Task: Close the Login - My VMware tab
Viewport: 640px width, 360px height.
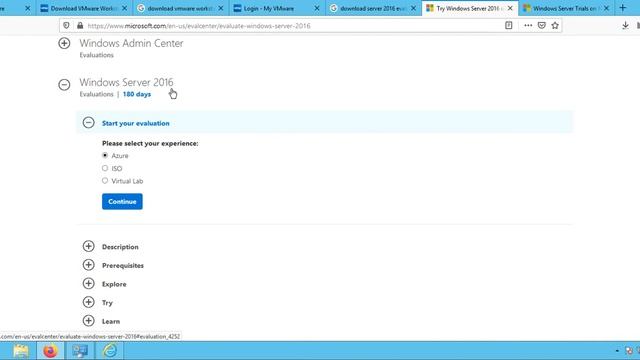Action: pos(317,8)
